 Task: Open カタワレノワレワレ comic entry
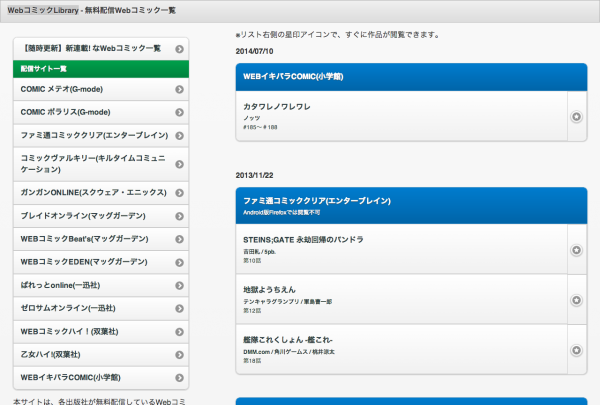401,116
